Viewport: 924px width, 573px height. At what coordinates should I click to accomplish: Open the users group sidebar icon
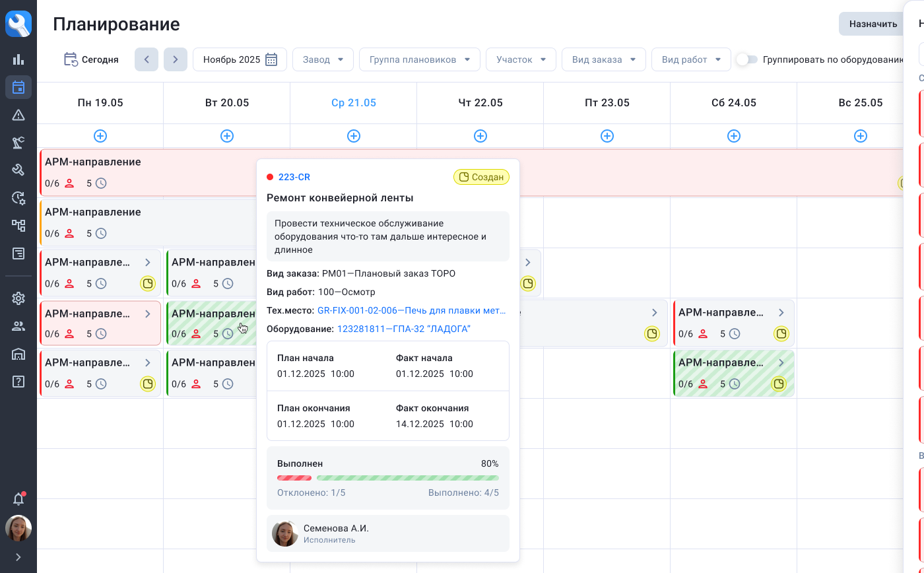[x=18, y=326]
